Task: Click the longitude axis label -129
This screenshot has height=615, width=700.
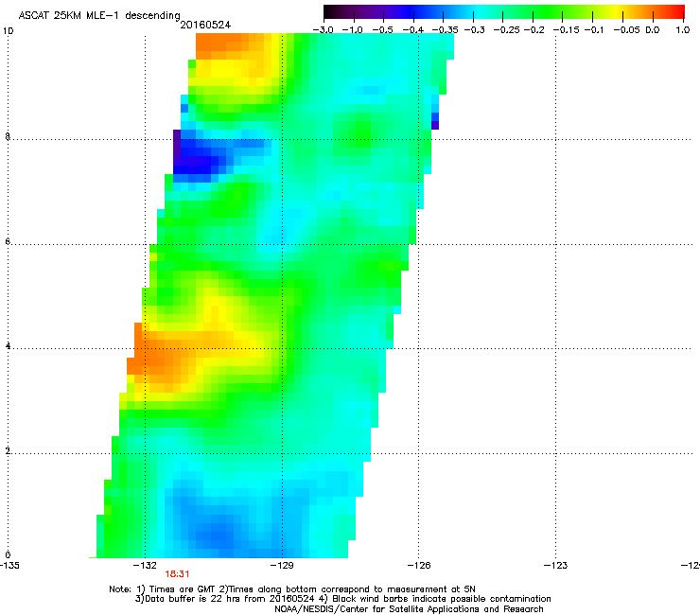Action: point(282,566)
